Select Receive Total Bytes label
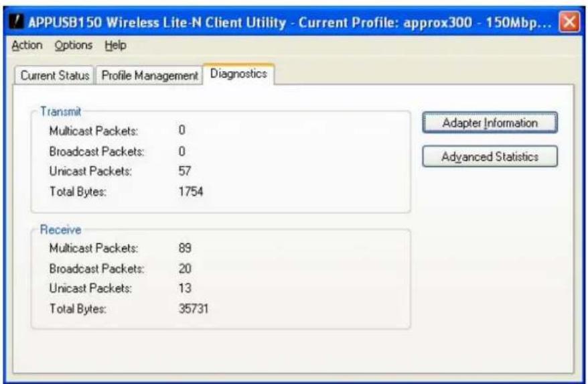Viewport: 588px width, 384px height. (78, 308)
